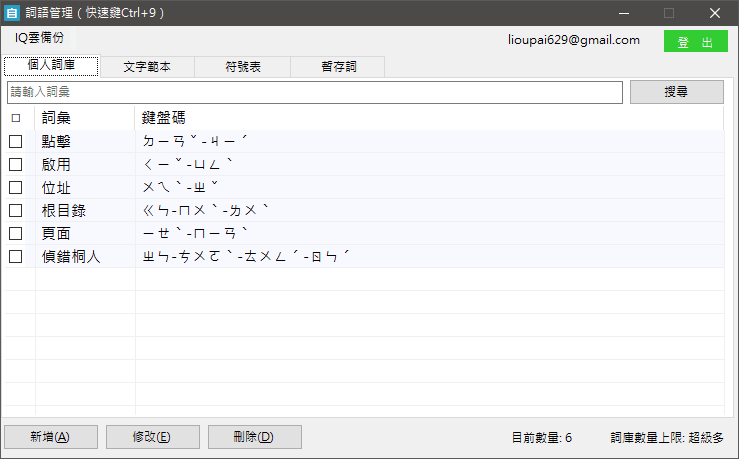Screen dimensions: 739x459
Task: Switch to the 個人詞庫 tab
Action: (x=51, y=66)
